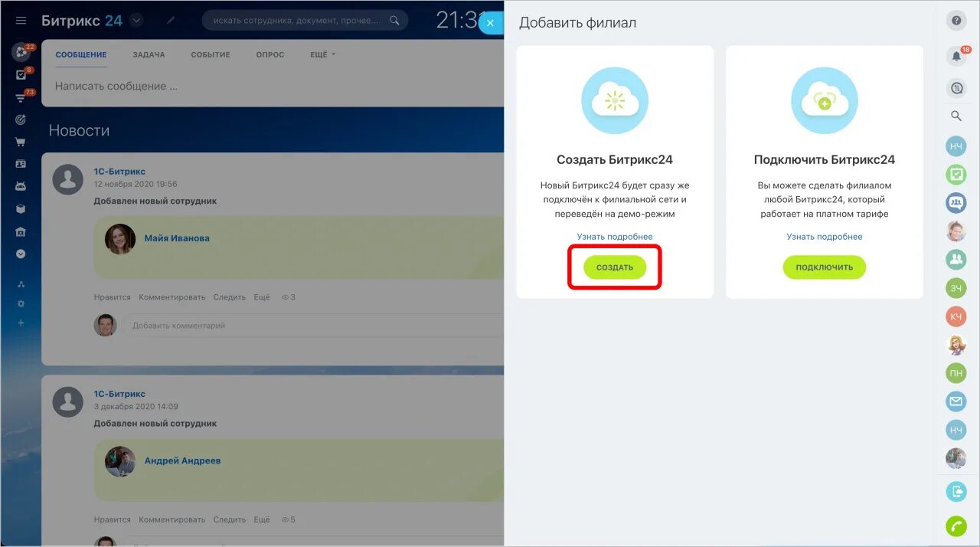Expand more items chevron in left sidebar
Screen dimensions: 980x547
pyautogui.click(x=21, y=254)
